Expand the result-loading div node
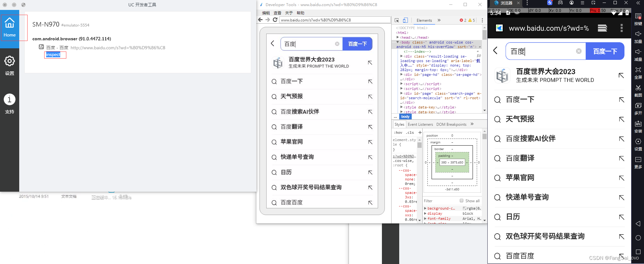 point(401,56)
